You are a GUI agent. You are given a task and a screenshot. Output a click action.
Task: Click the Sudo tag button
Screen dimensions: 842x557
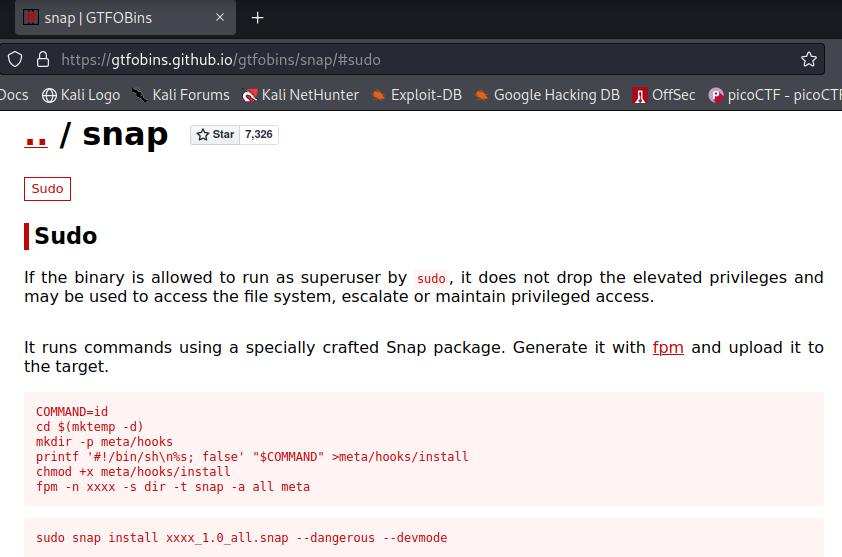[47, 189]
